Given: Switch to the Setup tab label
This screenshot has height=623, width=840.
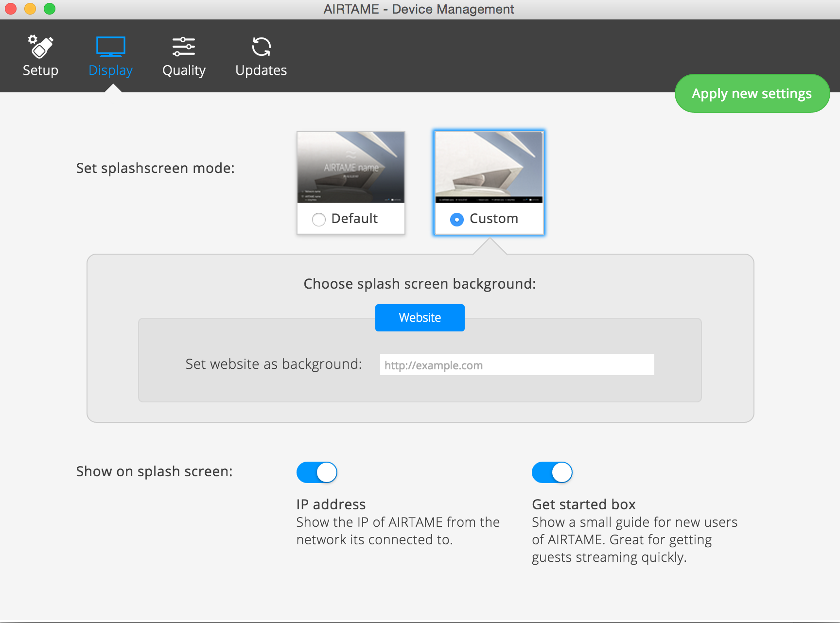Looking at the screenshot, I should [40, 70].
